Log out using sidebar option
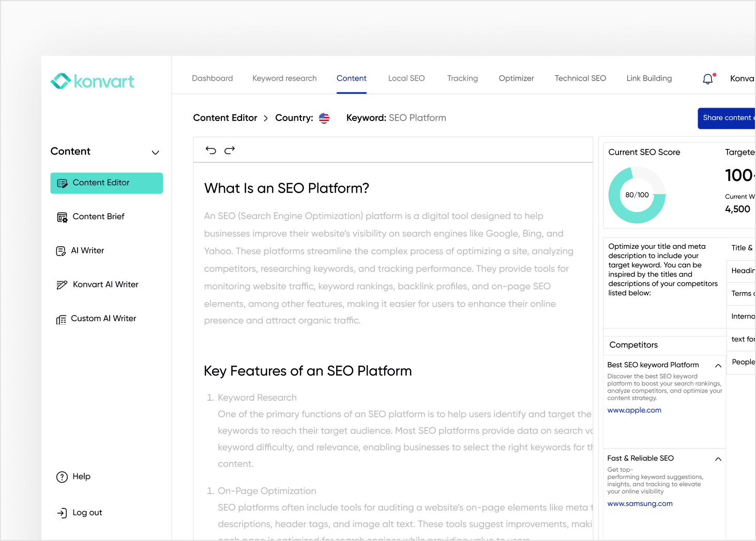The height and width of the screenshot is (541, 756). [87, 513]
